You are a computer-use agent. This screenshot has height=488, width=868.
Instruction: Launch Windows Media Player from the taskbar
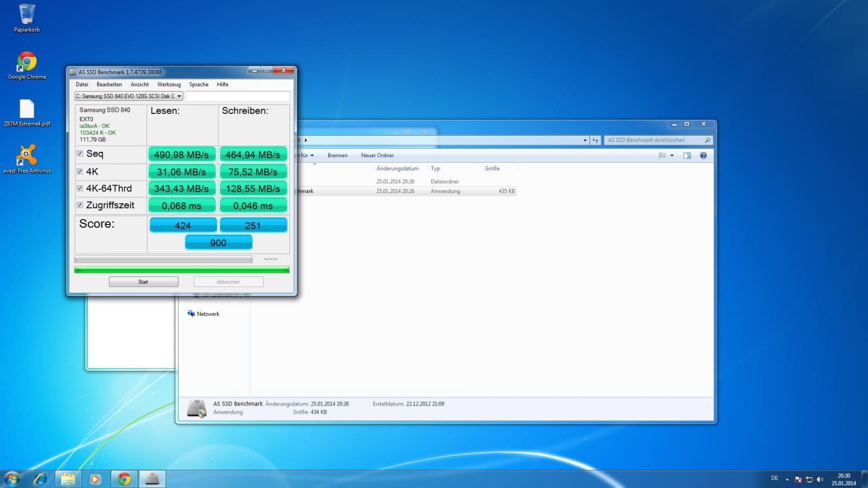click(95, 479)
